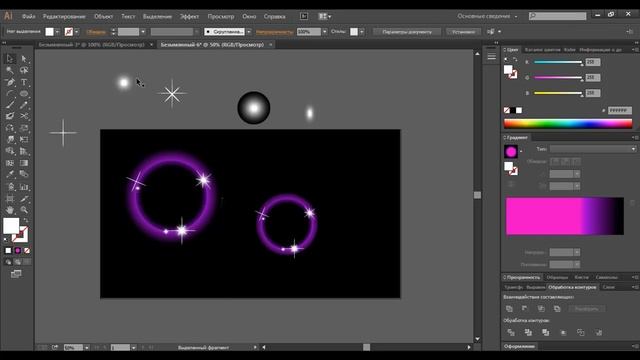640x360 pixels.
Task: Open the stroke weight dropdown
Action: (143, 32)
